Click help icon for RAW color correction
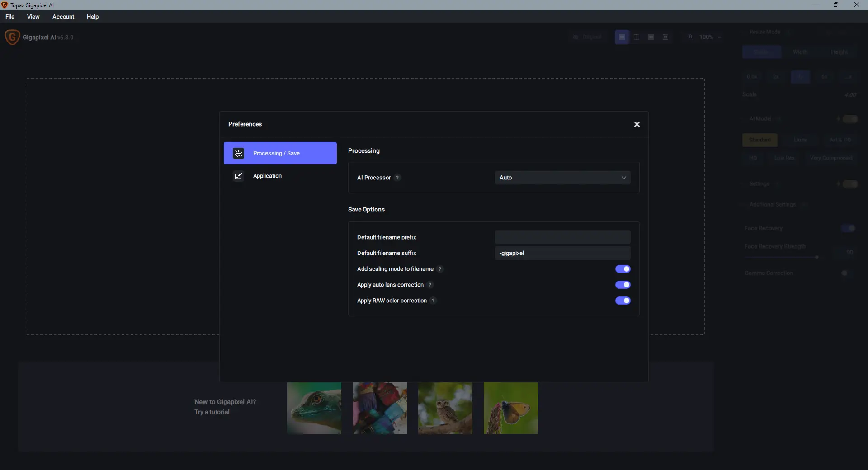Image resolution: width=868 pixels, height=470 pixels. [x=433, y=301]
